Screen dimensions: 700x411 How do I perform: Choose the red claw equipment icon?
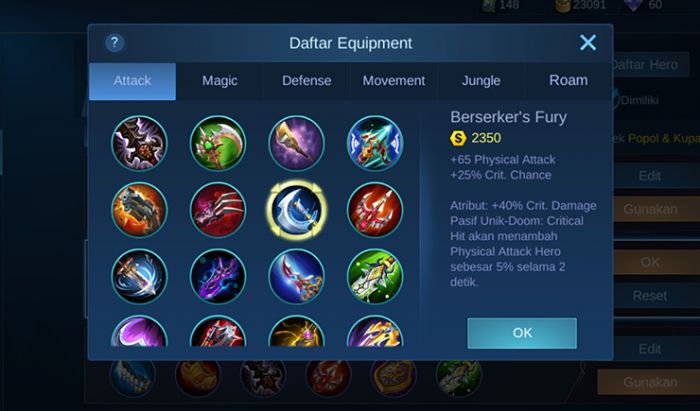218,210
